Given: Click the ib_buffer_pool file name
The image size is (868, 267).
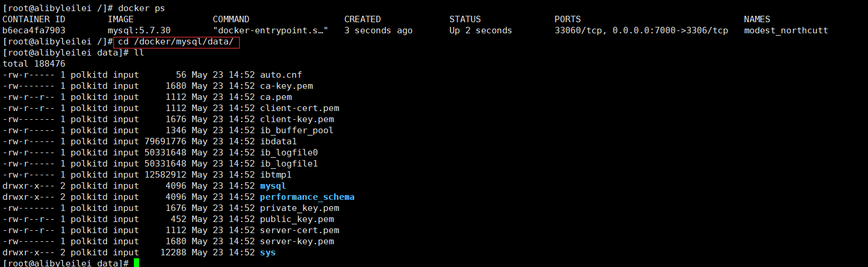Looking at the screenshot, I should (297, 130).
